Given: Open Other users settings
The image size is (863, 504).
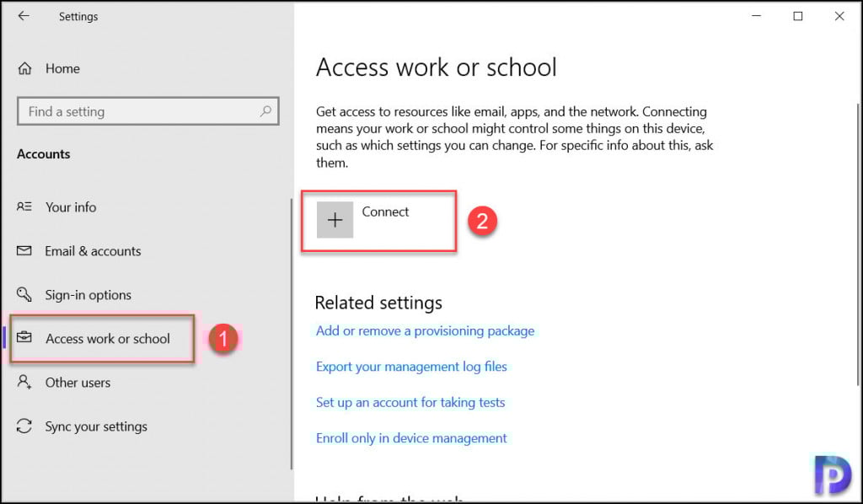Looking at the screenshot, I should [x=78, y=383].
